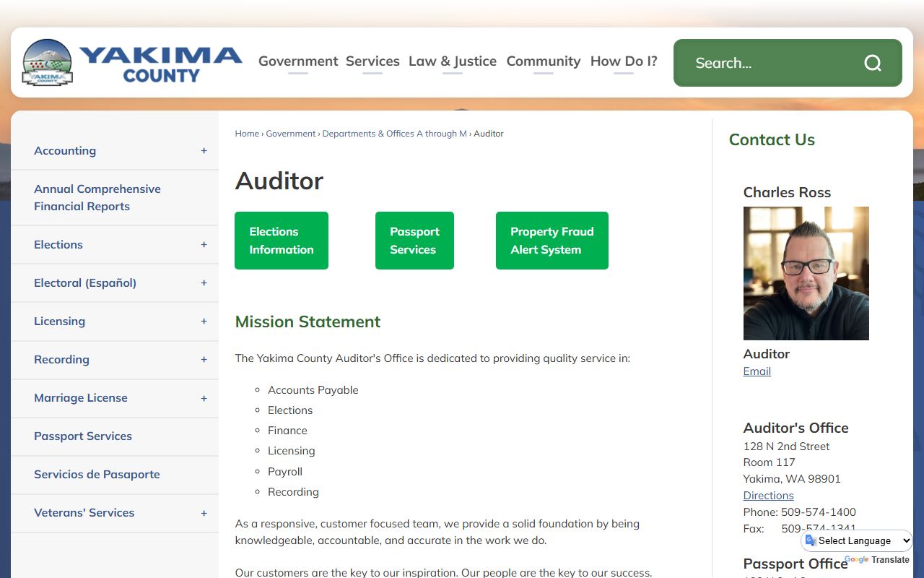This screenshot has width=924, height=578.
Task: Open the Select Language dropdown
Action: 858,540
